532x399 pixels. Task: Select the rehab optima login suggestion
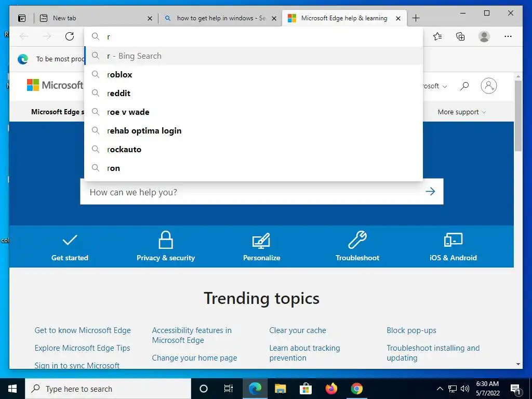point(254,130)
